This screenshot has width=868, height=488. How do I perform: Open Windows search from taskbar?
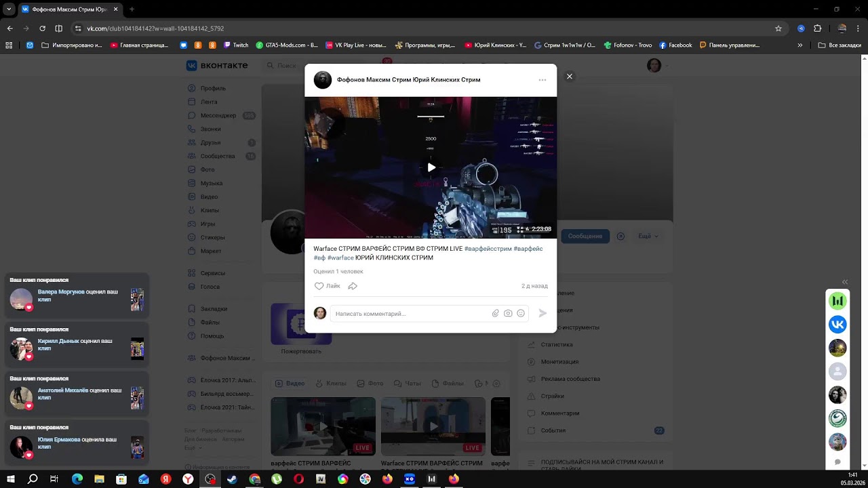tap(32, 479)
